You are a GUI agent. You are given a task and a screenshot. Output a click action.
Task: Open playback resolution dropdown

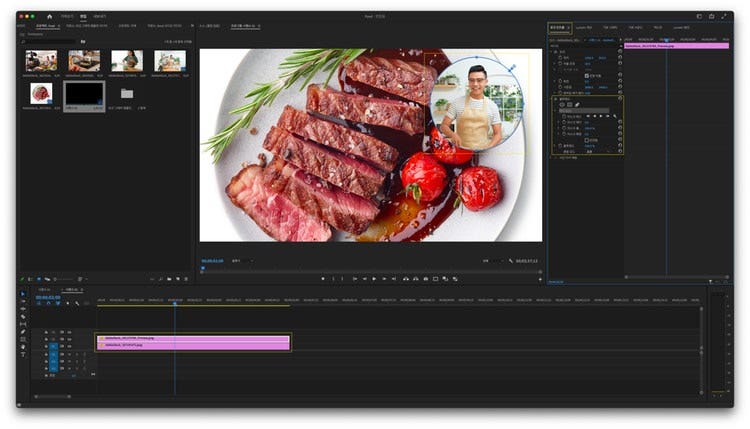click(x=494, y=261)
